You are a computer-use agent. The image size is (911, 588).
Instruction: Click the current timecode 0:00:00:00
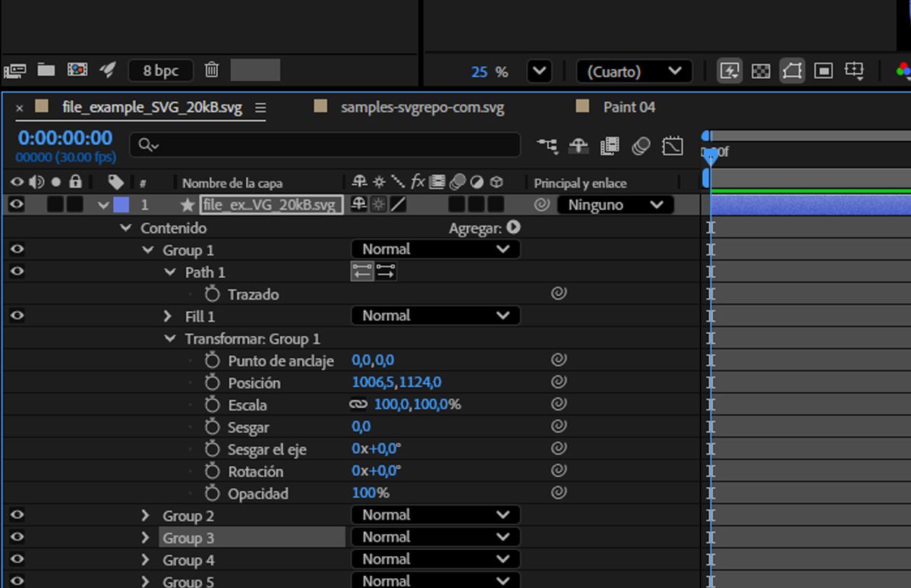coord(65,138)
